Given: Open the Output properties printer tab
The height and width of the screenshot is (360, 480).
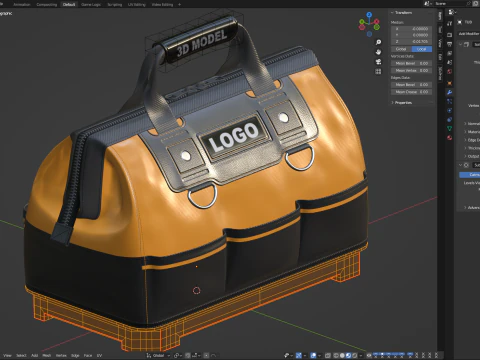Looking at the screenshot, I should pos(449,44).
